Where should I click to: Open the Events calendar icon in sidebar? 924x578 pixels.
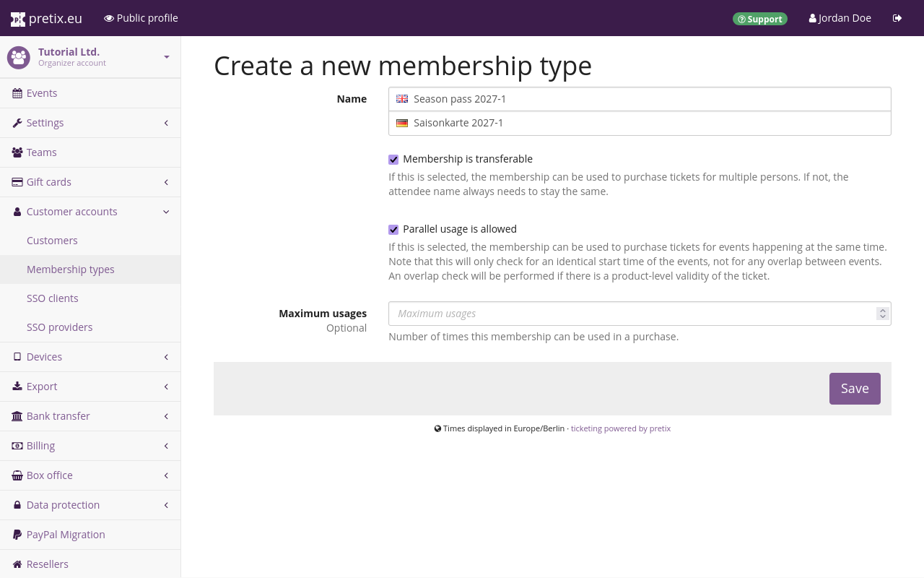click(x=17, y=92)
